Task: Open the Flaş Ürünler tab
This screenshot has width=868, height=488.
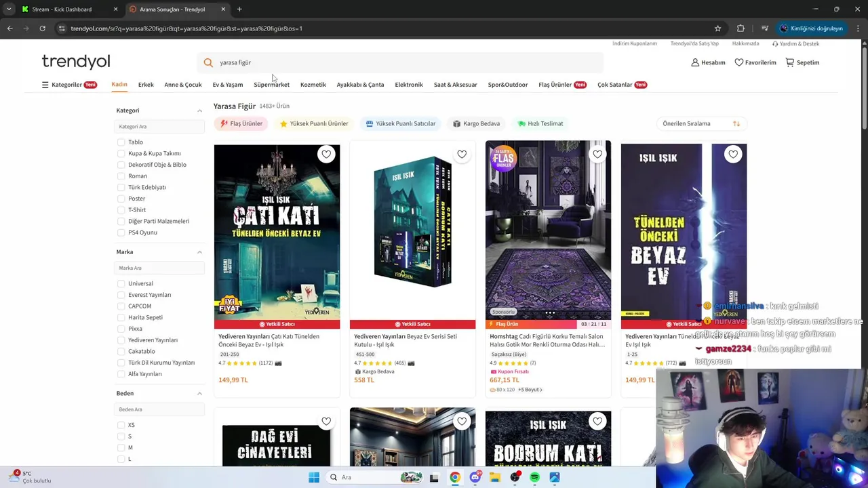Action: point(562,85)
